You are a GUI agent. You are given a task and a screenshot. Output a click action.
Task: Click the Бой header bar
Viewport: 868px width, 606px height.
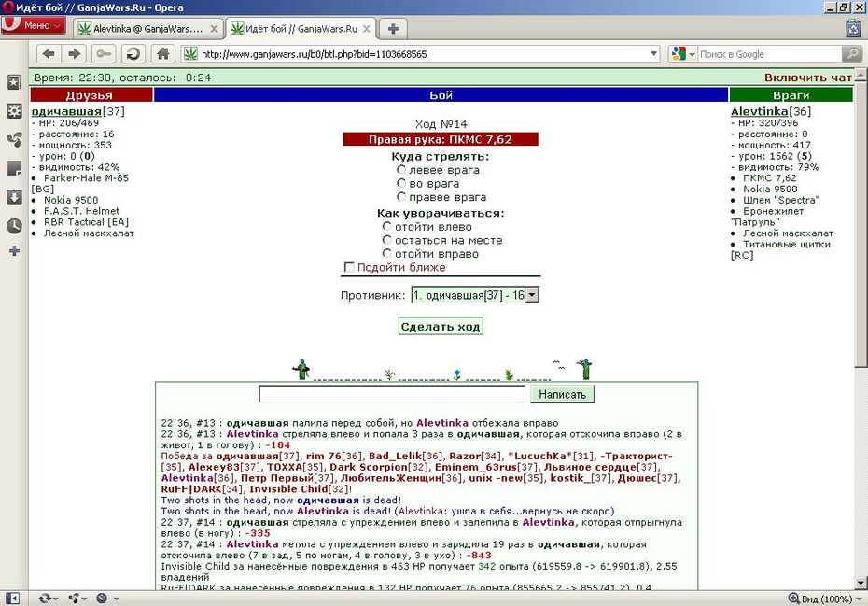(x=441, y=94)
